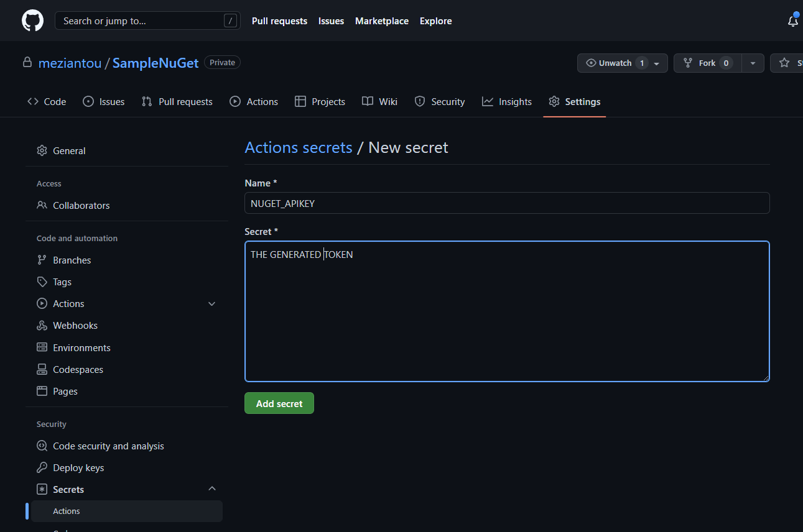Screen dimensions: 803x532
Task: Focus the Search or jump to box
Action: [147, 21]
